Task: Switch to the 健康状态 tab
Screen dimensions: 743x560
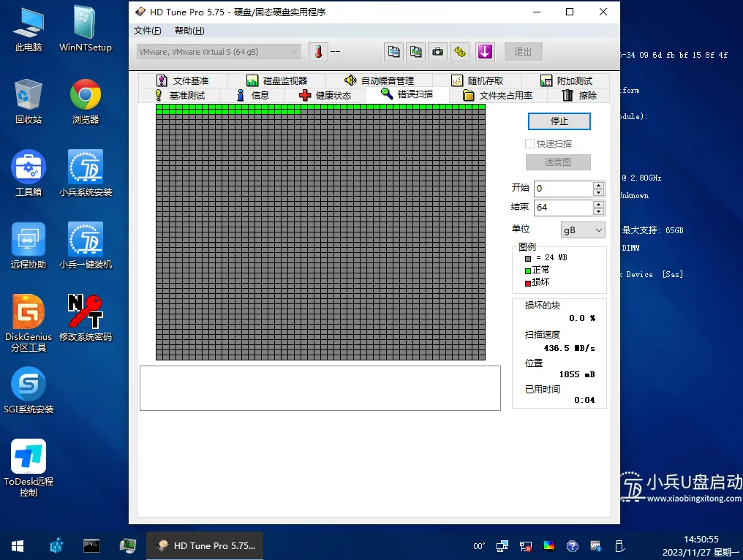Action: 325,95
